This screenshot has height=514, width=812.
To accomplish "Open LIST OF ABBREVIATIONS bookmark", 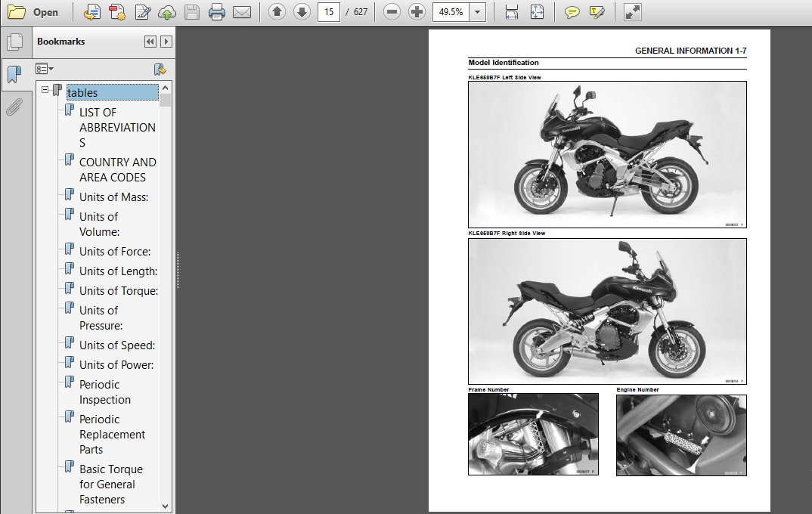I will 117,127.
